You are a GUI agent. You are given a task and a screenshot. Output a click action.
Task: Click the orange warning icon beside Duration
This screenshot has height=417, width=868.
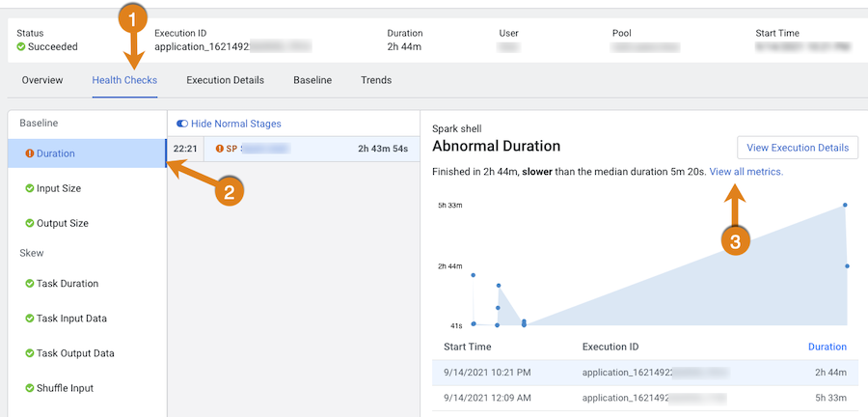pos(30,153)
